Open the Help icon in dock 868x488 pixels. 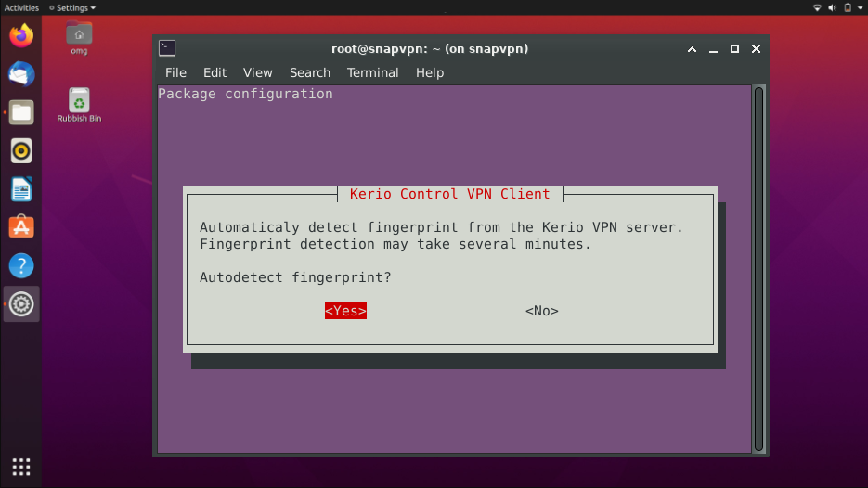(21, 266)
